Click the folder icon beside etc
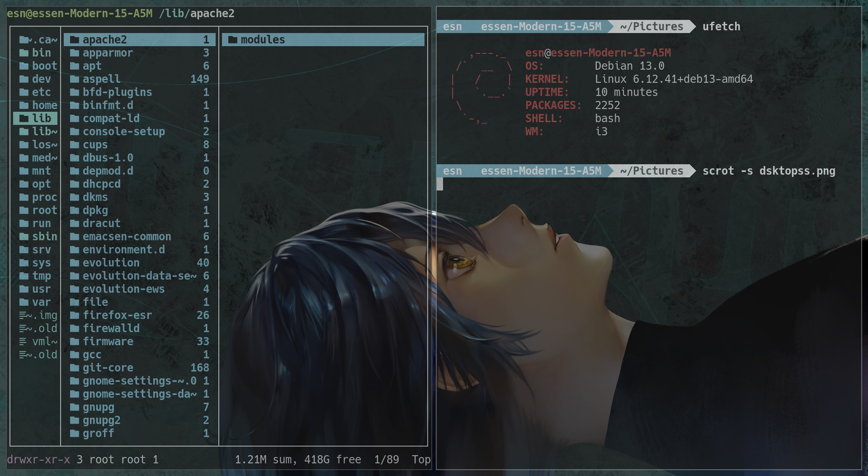The width and height of the screenshot is (868, 476). pyautogui.click(x=24, y=92)
